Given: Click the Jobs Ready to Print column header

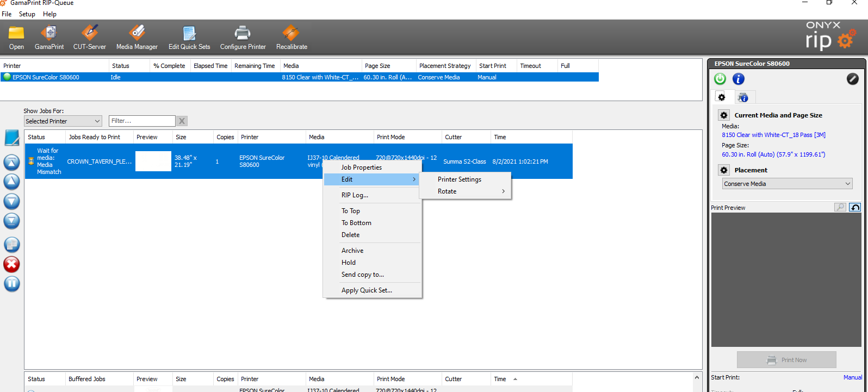Looking at the screenshot, I should [x=99, y=137].
